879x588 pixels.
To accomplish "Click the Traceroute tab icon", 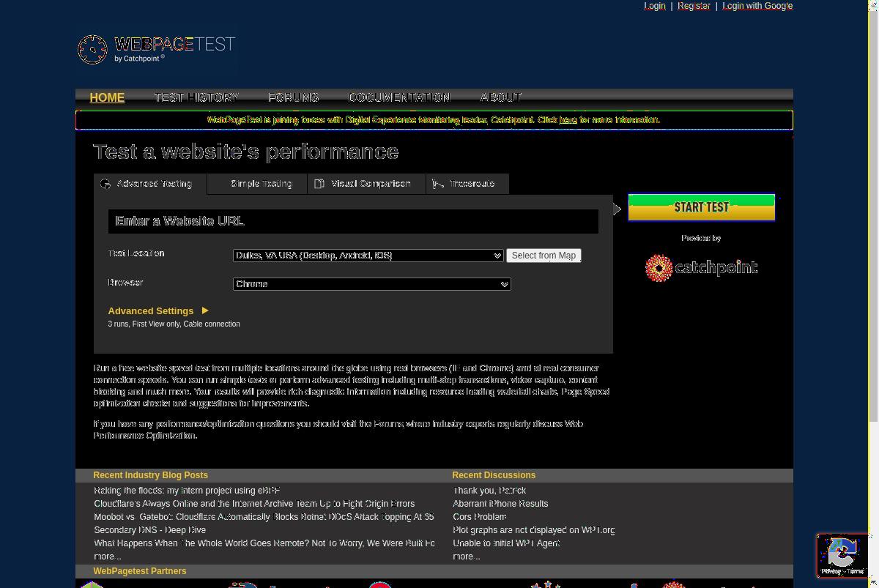I will [438, 184].
